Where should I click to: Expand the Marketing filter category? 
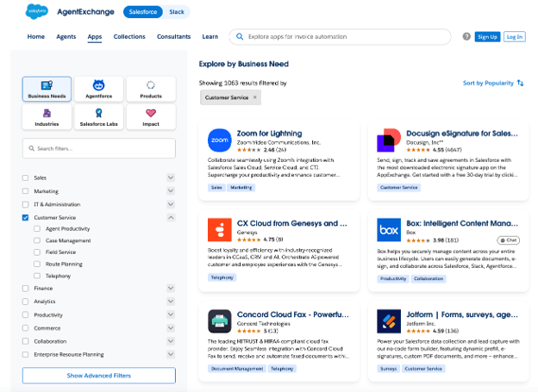click(171, 190)
